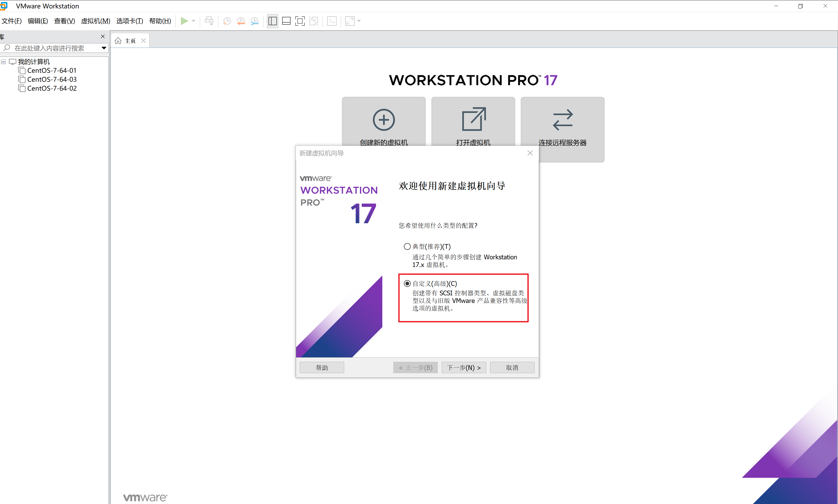Revert to the previous snapshot
Screen dimensions: 838x504
click(x=241, y=21)
